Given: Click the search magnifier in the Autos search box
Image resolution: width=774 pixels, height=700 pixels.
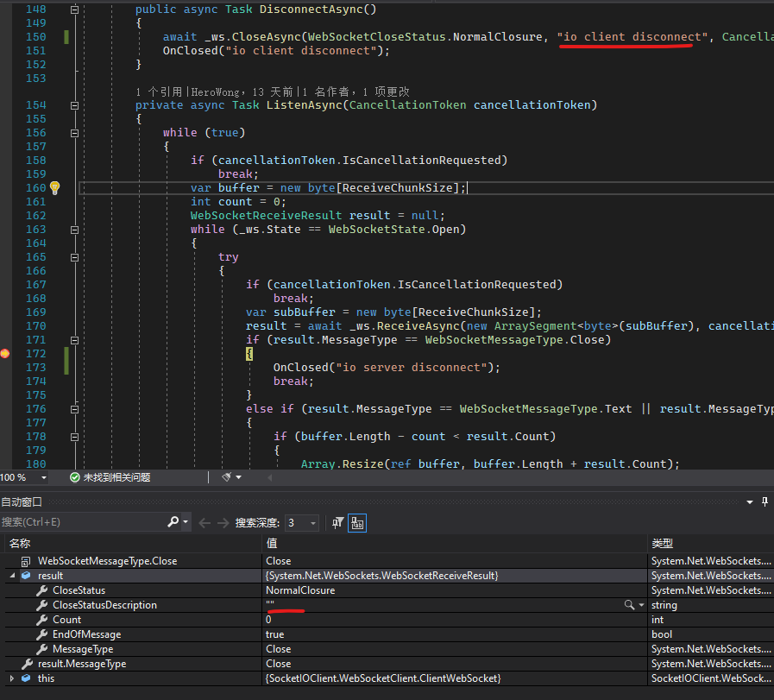Looking at the screenshot, I should click(x=173, y=521).
